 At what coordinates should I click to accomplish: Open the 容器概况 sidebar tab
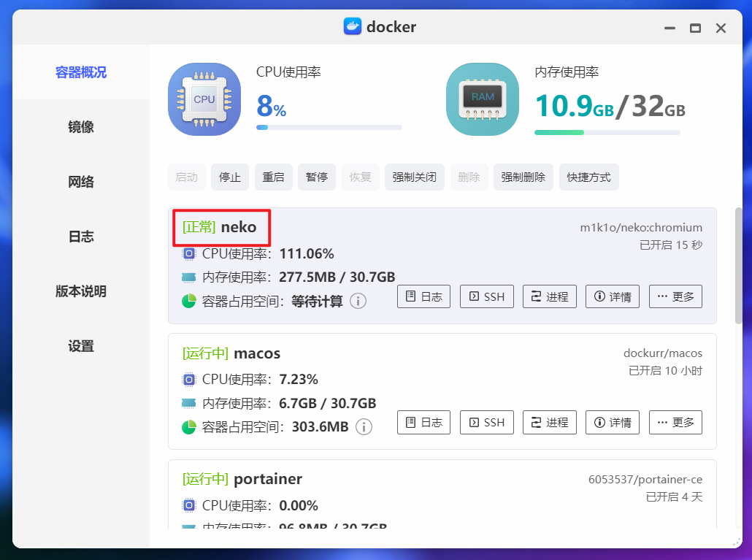80,72
